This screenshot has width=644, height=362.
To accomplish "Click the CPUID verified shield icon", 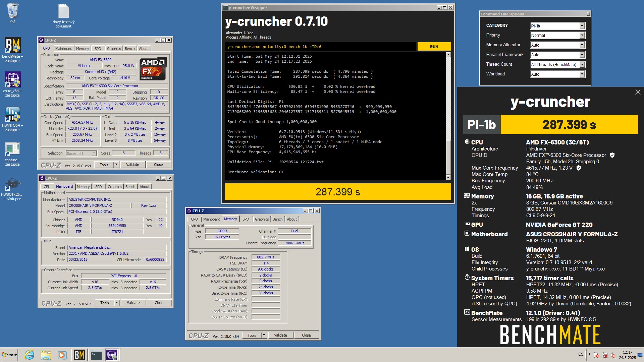I will [x=612, y=155].
